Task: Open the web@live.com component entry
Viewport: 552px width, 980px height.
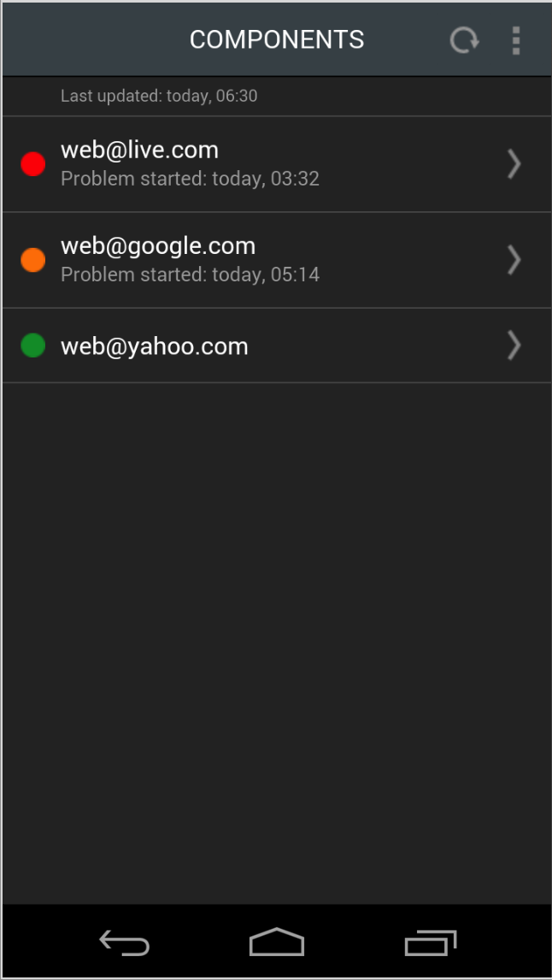Action: [276, 163]
